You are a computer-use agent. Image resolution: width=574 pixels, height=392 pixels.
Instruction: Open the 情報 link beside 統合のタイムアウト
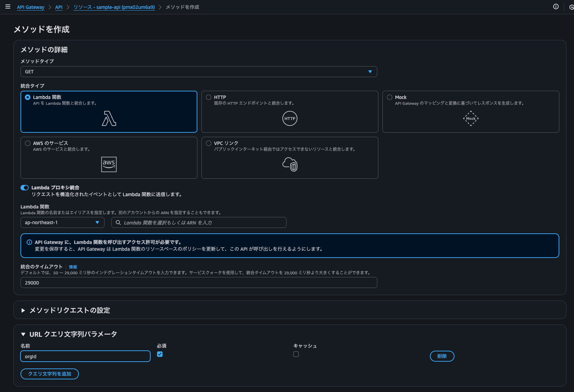tap(72, 266)
